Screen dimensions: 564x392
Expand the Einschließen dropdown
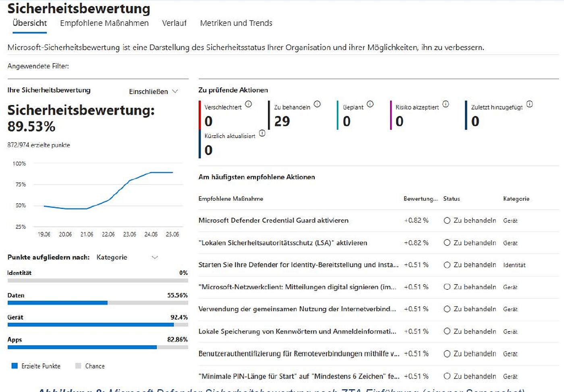tap(153, 91)
